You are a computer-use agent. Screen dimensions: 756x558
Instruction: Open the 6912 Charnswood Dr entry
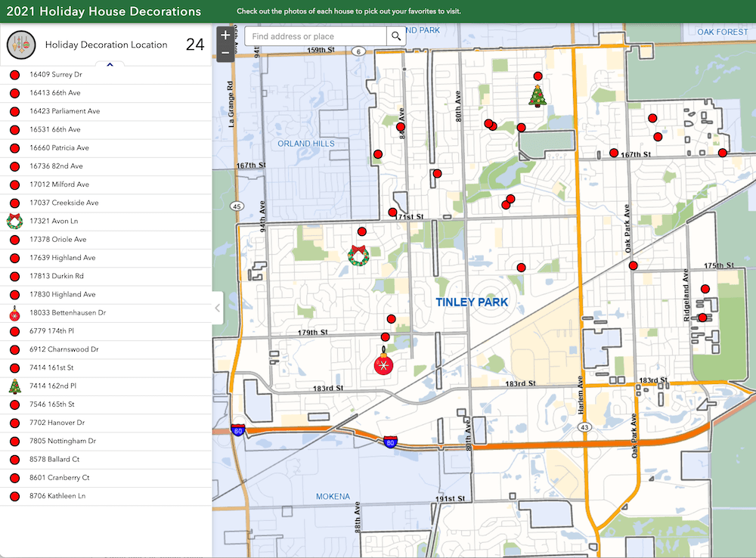[x=106, y=349]
